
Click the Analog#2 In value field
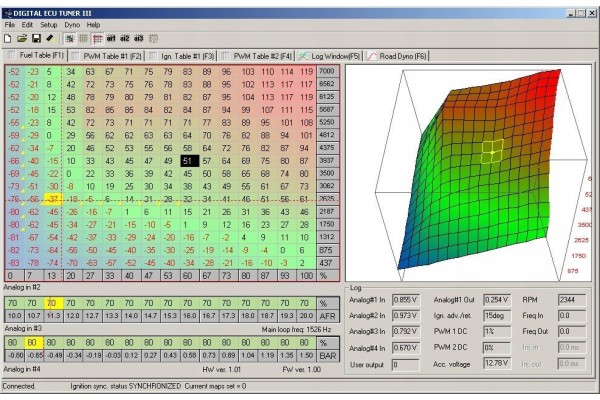(x=406, y=316)
